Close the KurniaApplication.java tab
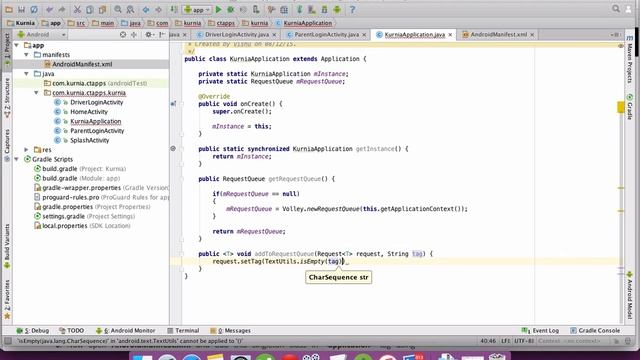This screenshot has height=360, width=640. point(450,35)
